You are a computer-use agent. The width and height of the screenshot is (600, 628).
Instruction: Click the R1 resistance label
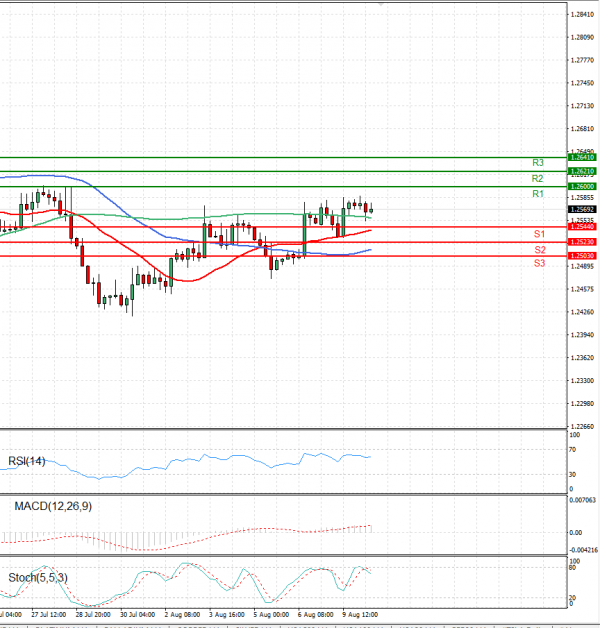pyautogui.click(x=538, y=194)
